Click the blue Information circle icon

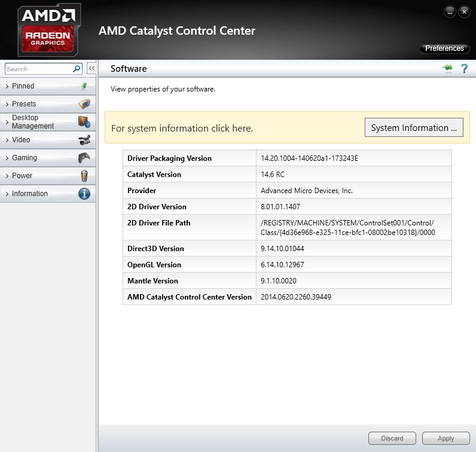click(84, 194)
